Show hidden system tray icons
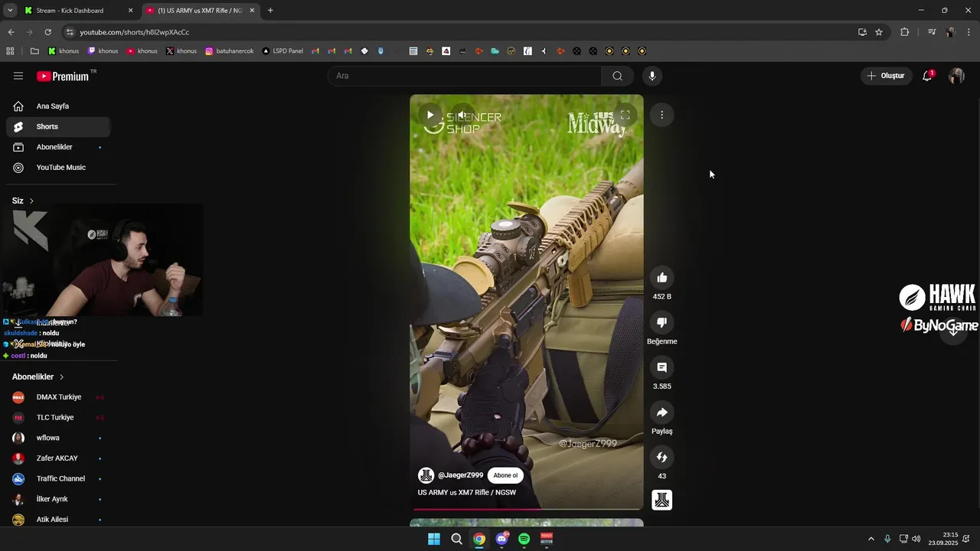The height and width of the screenshot is (551, 980). [x=871, y=539]
